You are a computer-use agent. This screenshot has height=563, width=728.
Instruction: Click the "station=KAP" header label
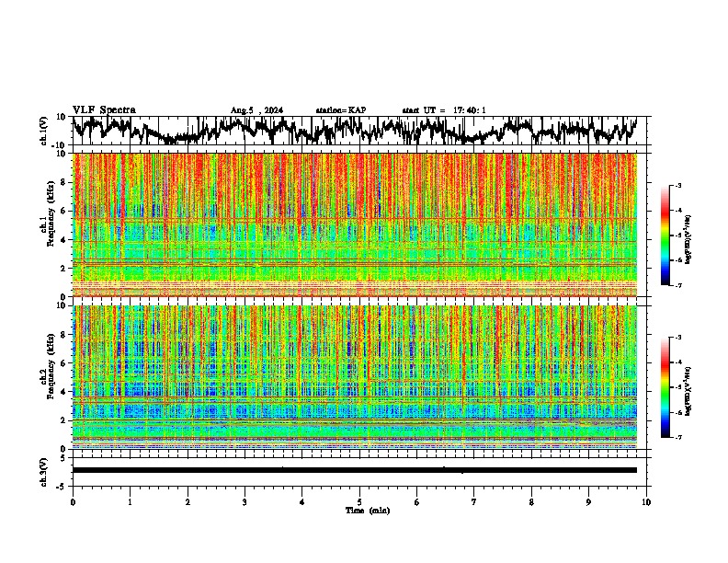(x=341, y=110)
